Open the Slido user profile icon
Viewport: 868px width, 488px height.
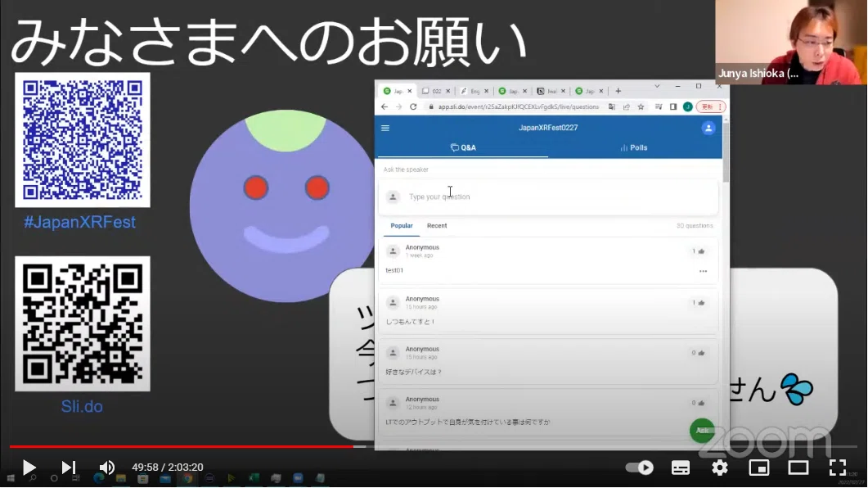[x=708, y=128]
